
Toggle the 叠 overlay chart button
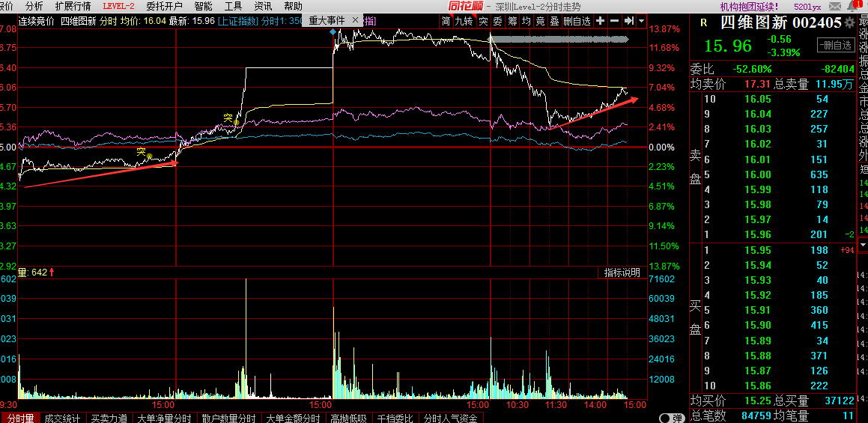pyautogui.click(x=553, y=21)
